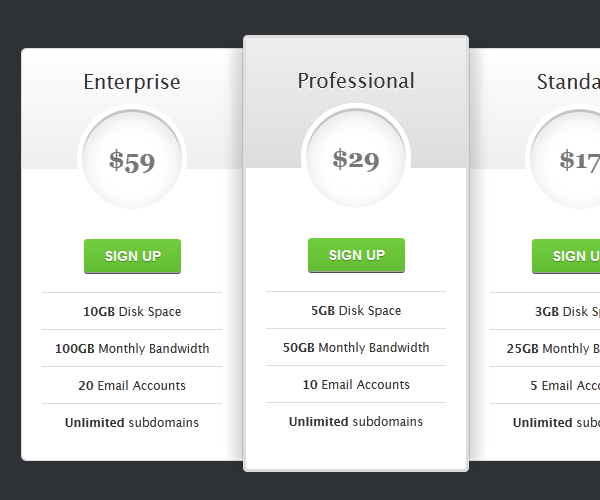
Task: Select the Standard plan heading
Action: click(x=568, y=82)
